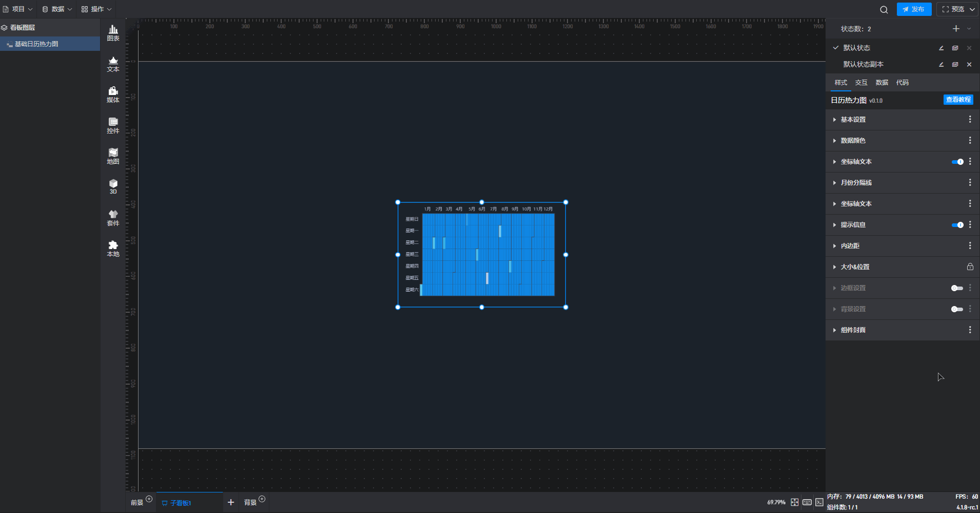
Task: Add a new sub-board tab with plus
Action: tap(231, 502)
